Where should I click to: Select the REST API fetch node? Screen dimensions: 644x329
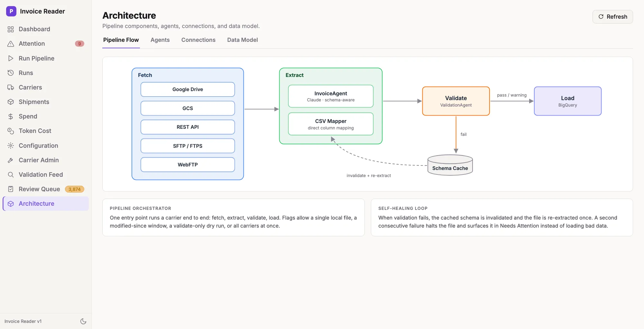point(188,127)
